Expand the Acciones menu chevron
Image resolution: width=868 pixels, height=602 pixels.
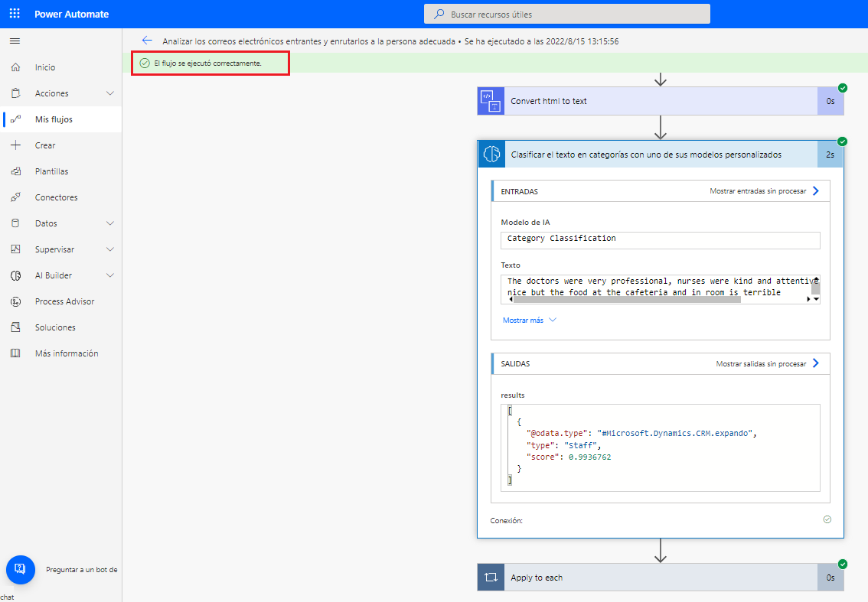pos(110,93)
